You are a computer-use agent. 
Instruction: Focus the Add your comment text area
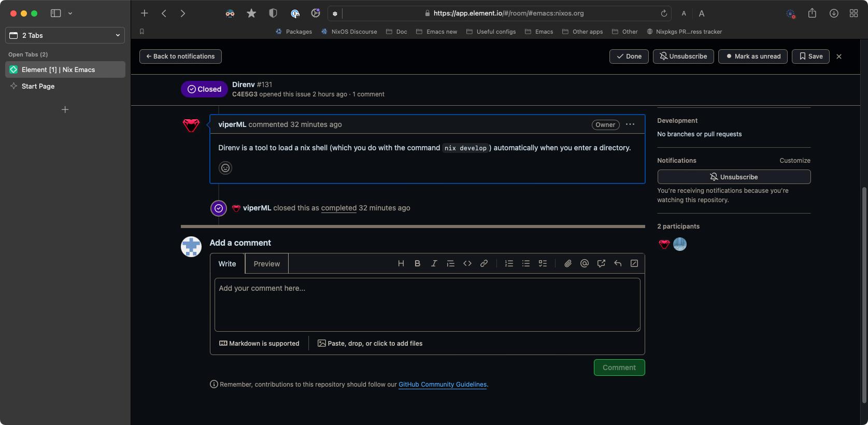428,305
